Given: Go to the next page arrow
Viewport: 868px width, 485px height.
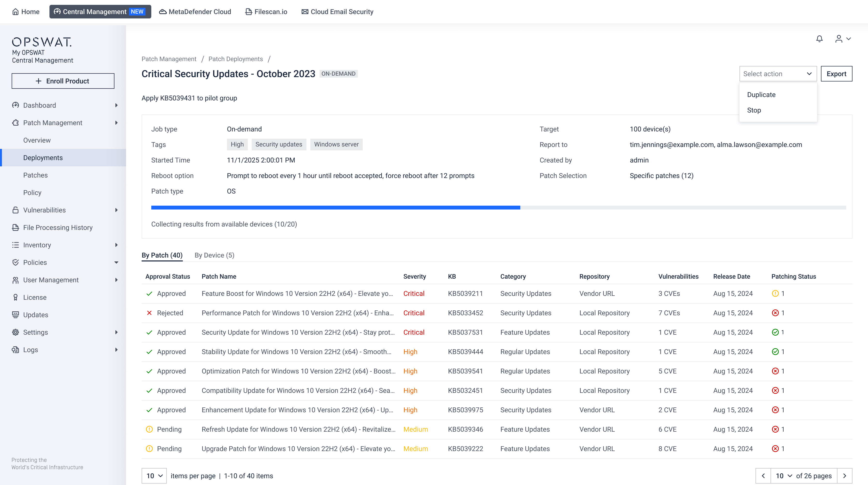Looking at the screenshot, I should coord(844,476).
